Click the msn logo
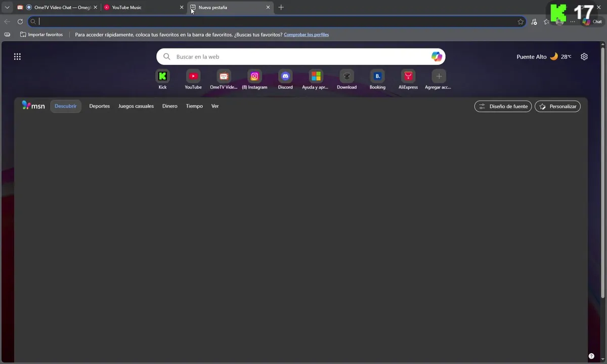The height and width of the screenshot is (364, 607). pos(33,106)
